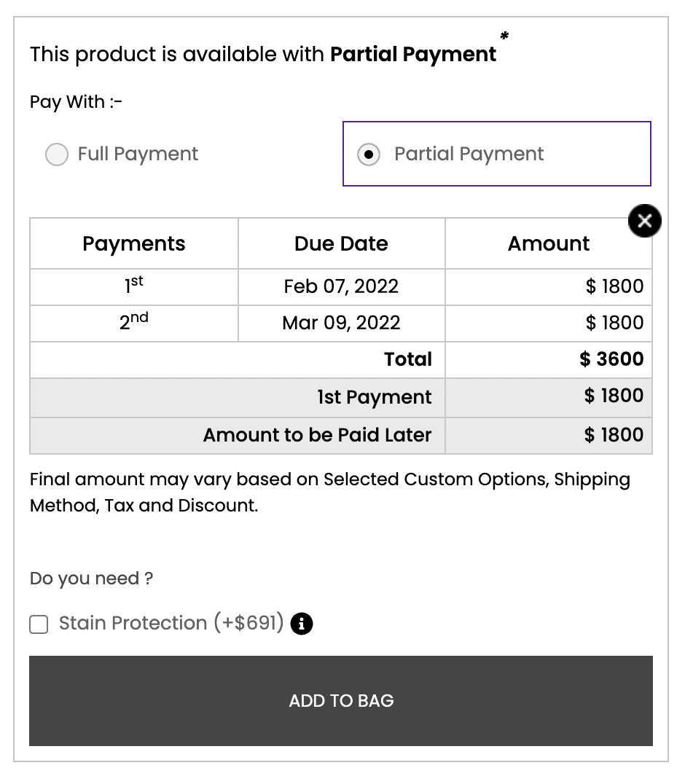This screenshot has width=685, height=784.
Task: Enable the Stain Protection checkbox
Action: pos(39,624)
